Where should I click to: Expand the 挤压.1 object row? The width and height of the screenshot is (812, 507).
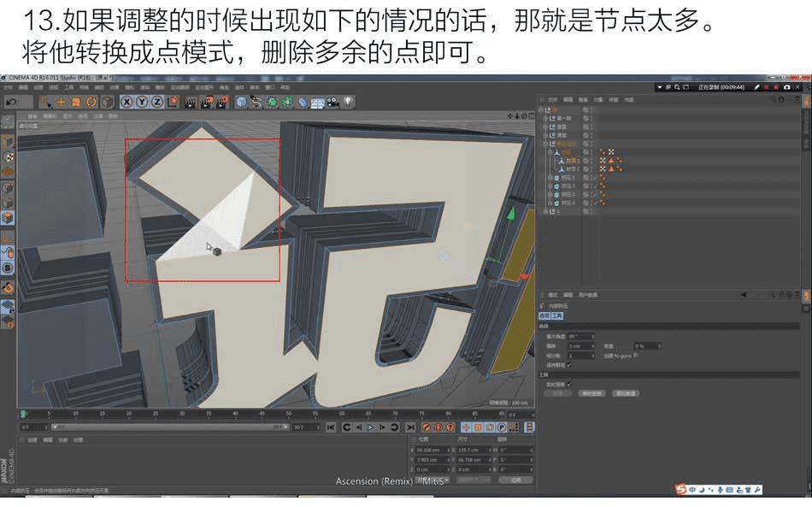(550, 178)
